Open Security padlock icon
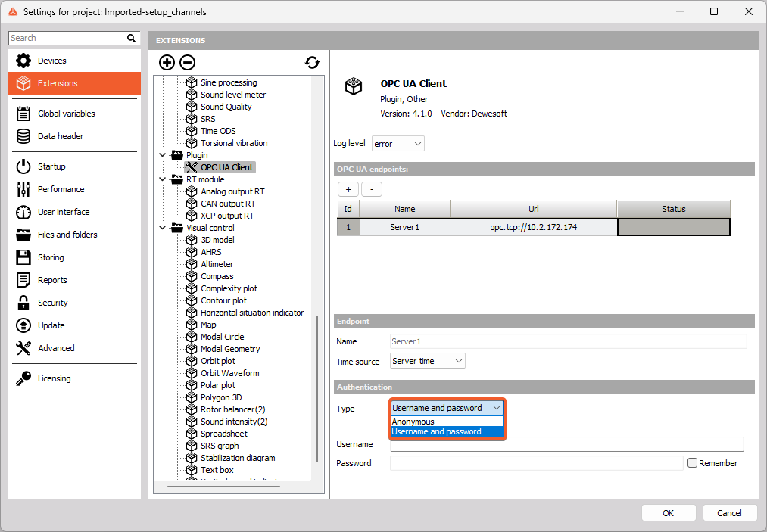The height and width of the screenshot is (532, 767). 23,303
